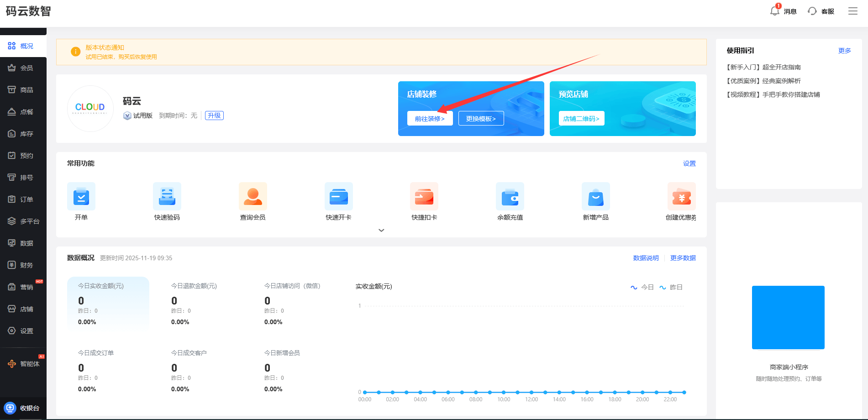Click the 商家端小程序 QR code image
This screenshot has height=420, width=868.
point(788,317)
